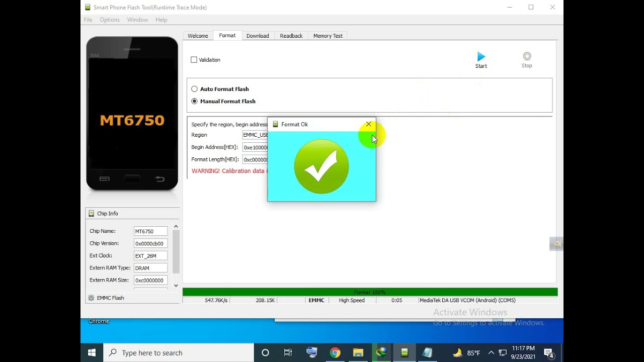The width and height of the screenshot is (644, 362).
Task: Click the Stop icon
Action: [x=527, y=56]
